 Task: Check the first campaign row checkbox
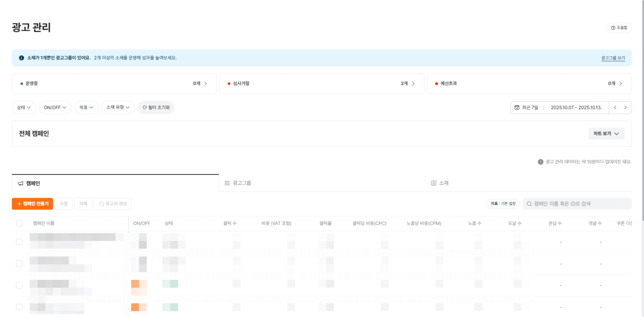coord(19,242)
